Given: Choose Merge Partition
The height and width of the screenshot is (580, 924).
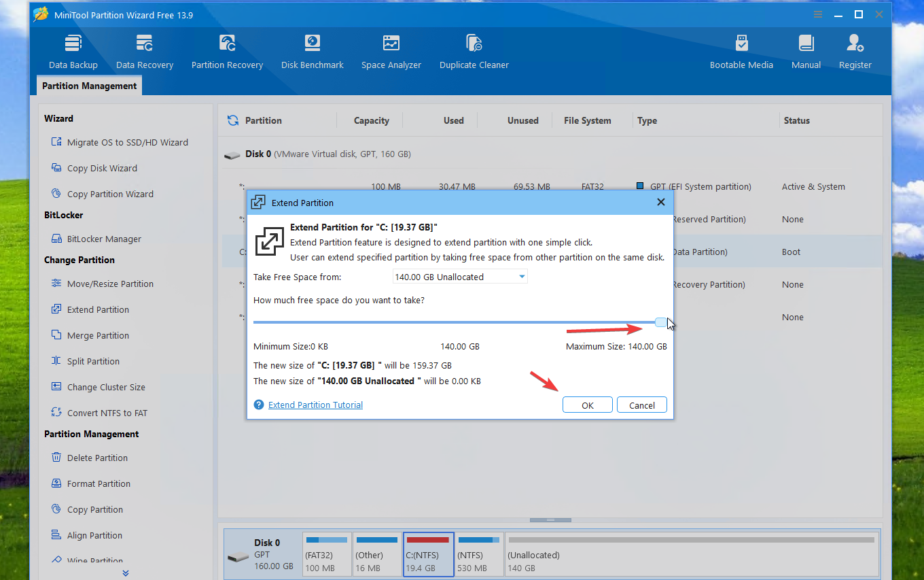Looking at the screenshot, I should (90, 335).
